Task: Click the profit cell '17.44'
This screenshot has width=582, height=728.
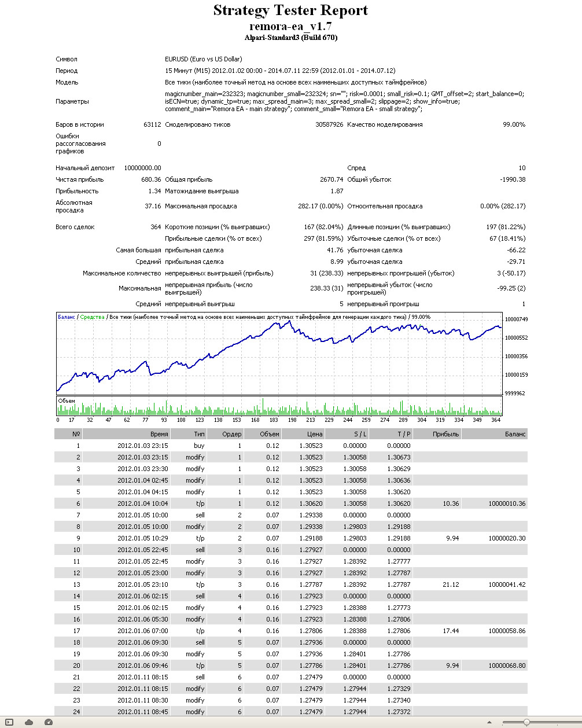Action: click(451, 631)
